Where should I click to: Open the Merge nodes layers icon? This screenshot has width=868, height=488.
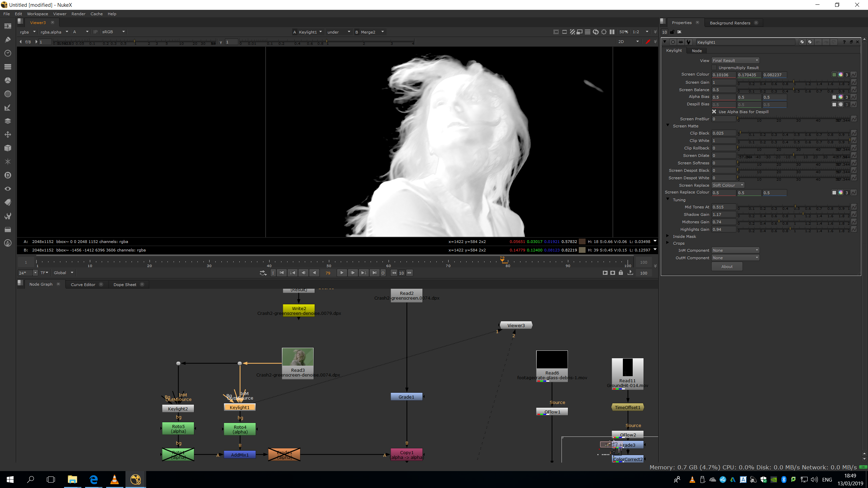coord(7,121)
